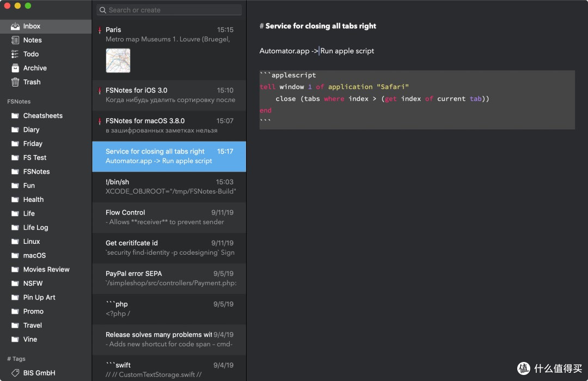
Task: Click the Fun folder icon
Action: [x=15, y=186]
